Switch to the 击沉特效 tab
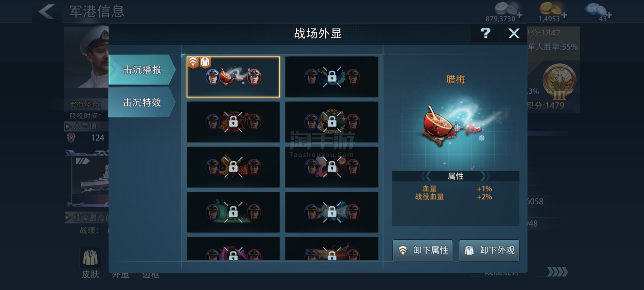This screenshot has height=290, width=644. pos(142,102)
